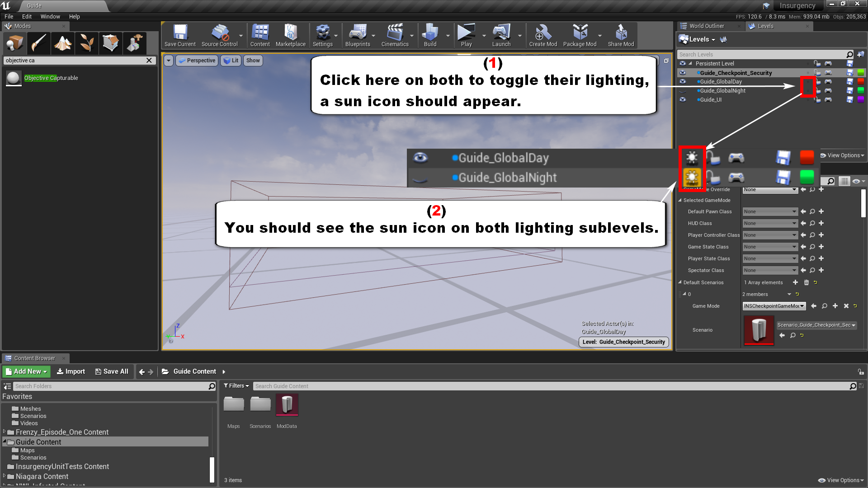The height and width of the screenshot is (488, 868).
Task: Toggle the Perspective viewport type button
Action: 197,61
